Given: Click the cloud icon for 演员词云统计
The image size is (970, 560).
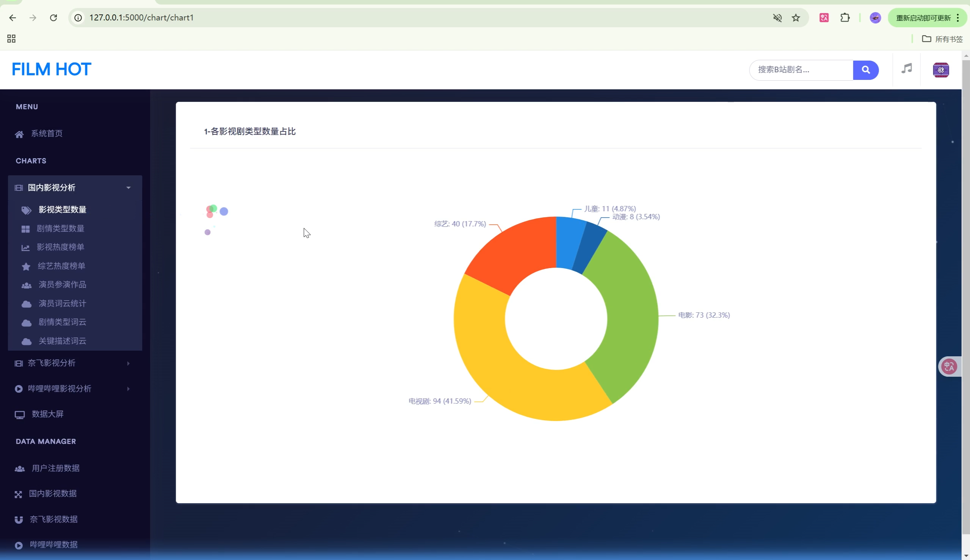Looking at the screenshot, I should 26,304.
